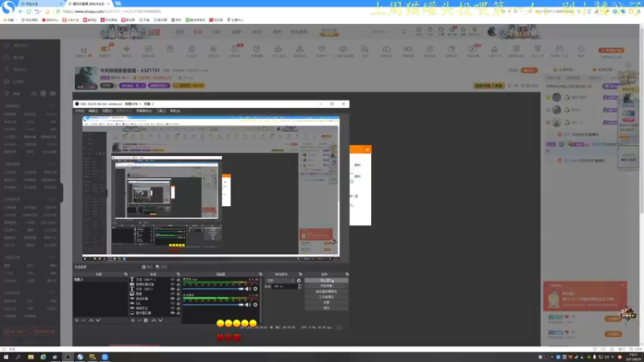Click the Sogou browser icon in the taskbar
The height and width of the screenshot is (362, 644).
pyautogui.click(x=80, y=357)
